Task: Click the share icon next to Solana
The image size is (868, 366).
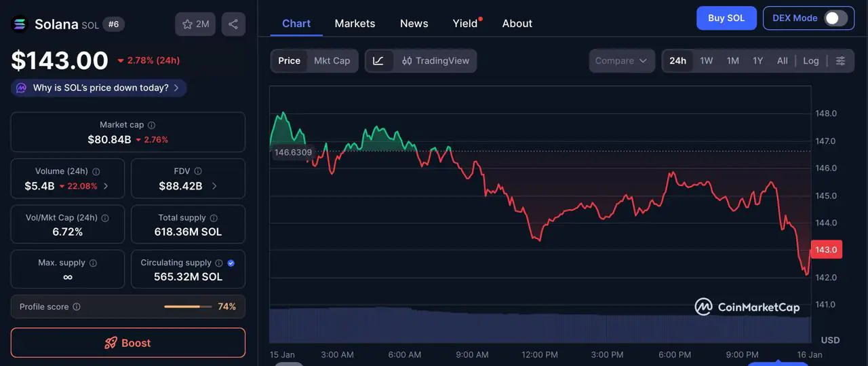Action: pyautogui.click(x=233, y=24)
